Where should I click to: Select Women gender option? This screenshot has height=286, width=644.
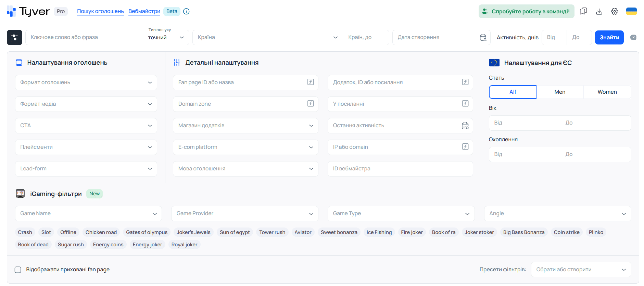(x=607, y=92)
